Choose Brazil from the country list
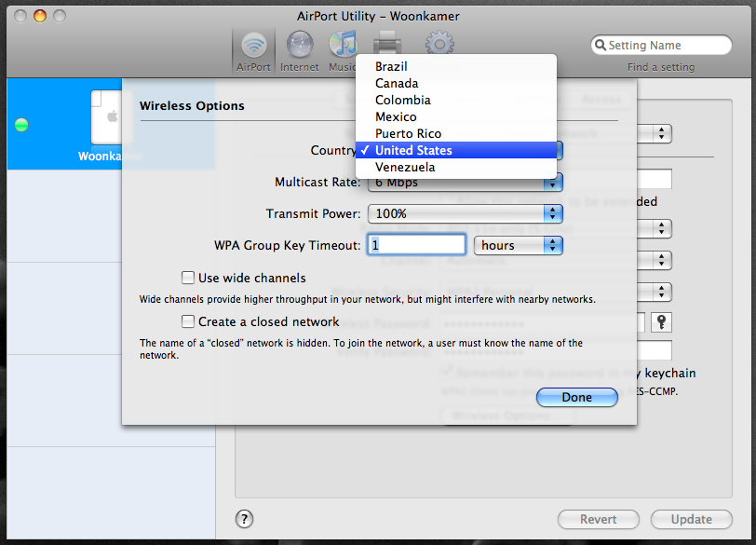The image size is (756, 545). [x=456, y=66]
